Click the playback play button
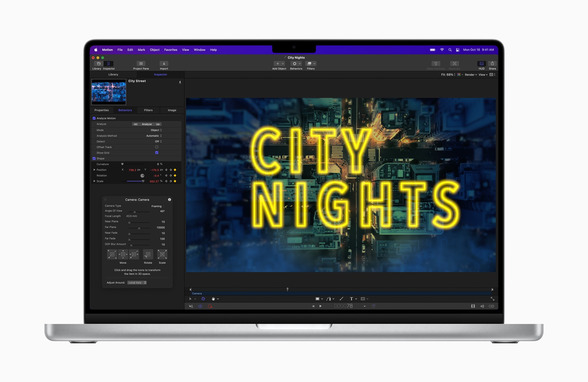Viewport: 588px width, 382px height. (321, 306)
